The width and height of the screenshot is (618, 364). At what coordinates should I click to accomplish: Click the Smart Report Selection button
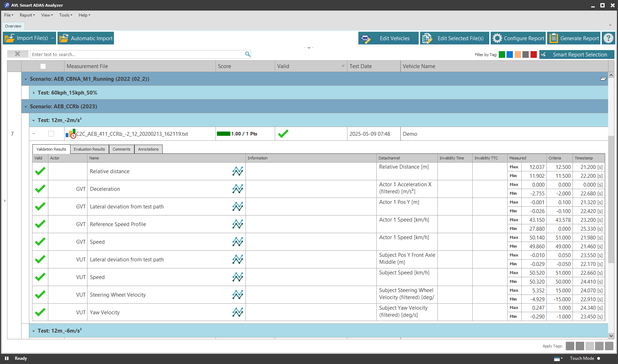coord(577,55)
